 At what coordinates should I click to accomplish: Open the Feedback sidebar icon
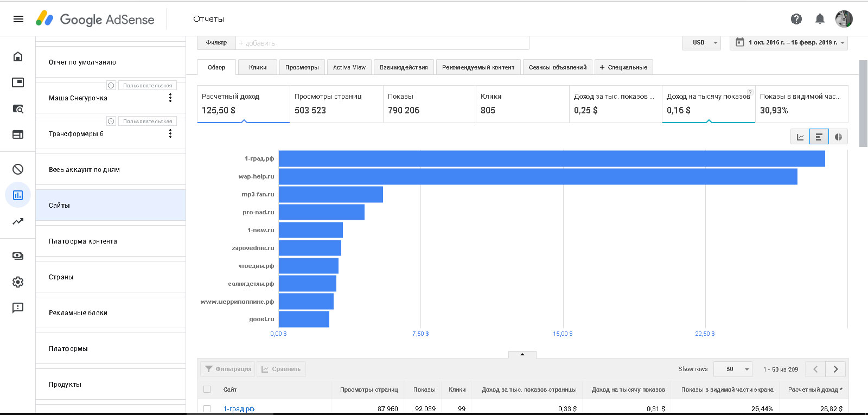click(x=18, y=308)
